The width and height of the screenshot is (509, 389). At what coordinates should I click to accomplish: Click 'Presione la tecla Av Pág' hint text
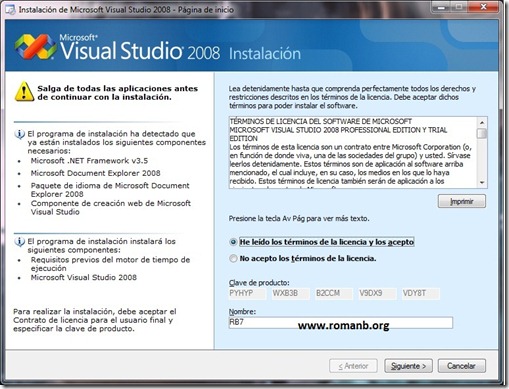click(299, 219)
